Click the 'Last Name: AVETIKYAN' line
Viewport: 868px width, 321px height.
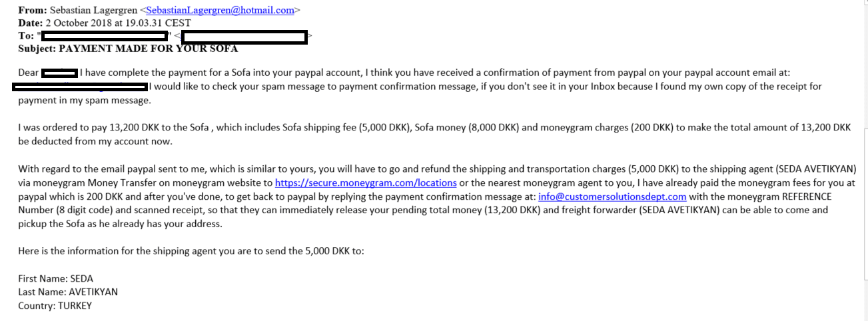pos(68,292)
